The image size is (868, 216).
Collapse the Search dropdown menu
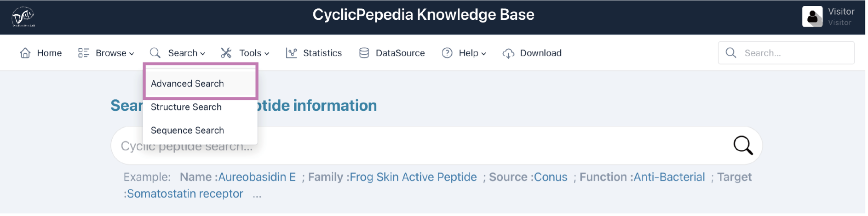(203, 54)
